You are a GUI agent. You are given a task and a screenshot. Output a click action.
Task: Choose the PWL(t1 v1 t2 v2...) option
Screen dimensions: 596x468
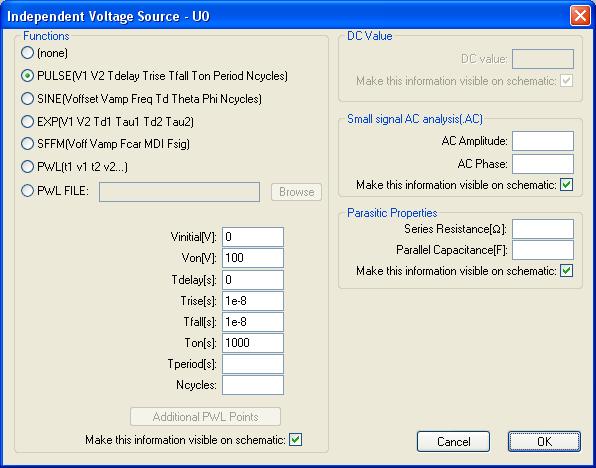tap(27, 167)
